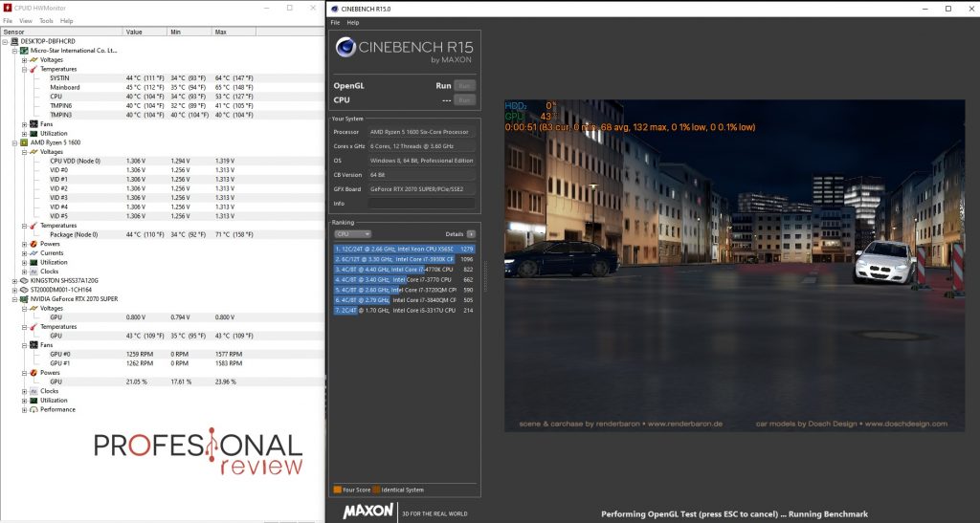Click the empty Info field in Your System

click(422, 204)
